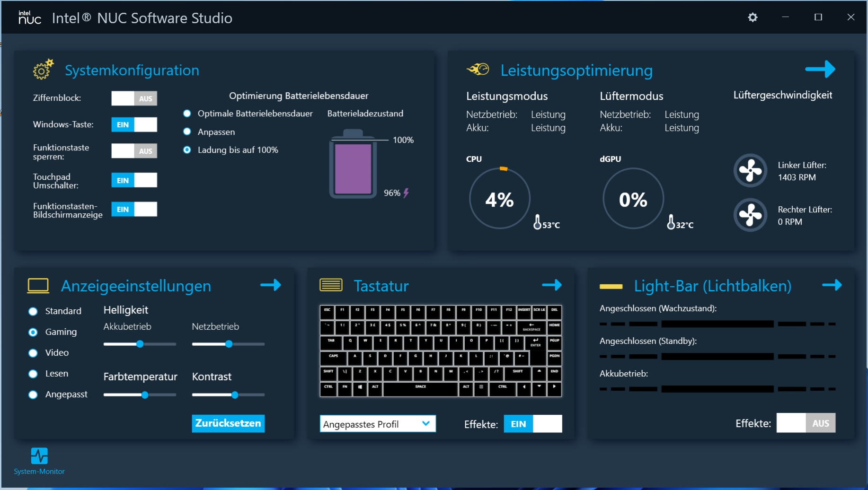Screen dimensions: 868x490
Task: Click the Leistungsoptimierung speedometer icon
Action: pos(478,70)
